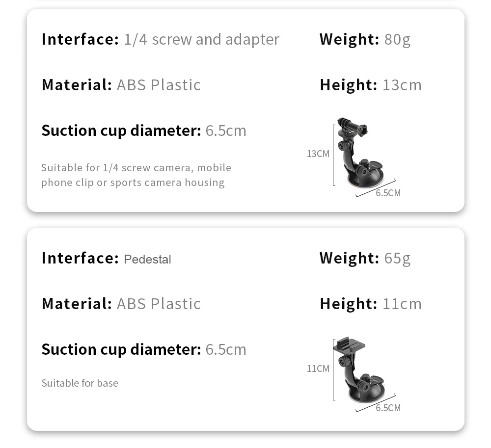Click the "1/4 screw and adapter" interface text

tap(201, 40)
